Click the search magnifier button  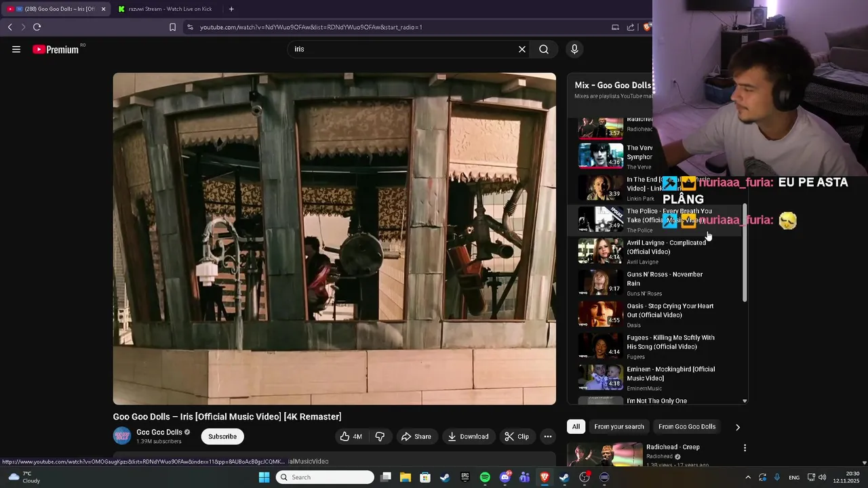[x=544, y=49]
